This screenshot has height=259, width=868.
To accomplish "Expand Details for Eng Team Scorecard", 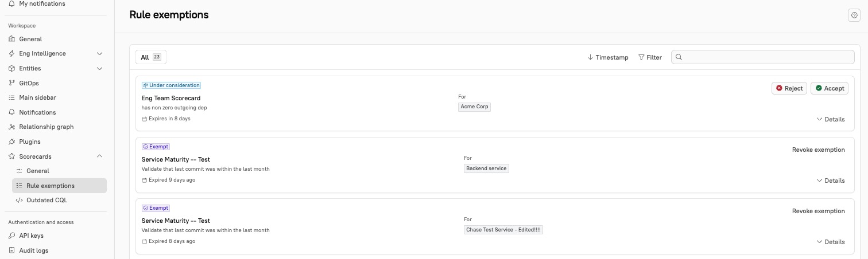I will 830,119.
